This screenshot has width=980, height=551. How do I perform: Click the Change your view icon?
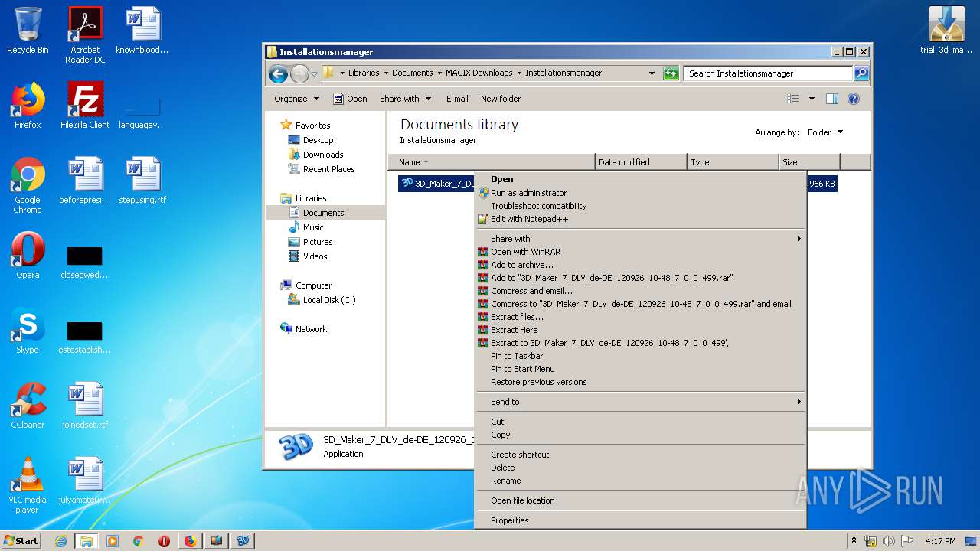pos(793,99)
